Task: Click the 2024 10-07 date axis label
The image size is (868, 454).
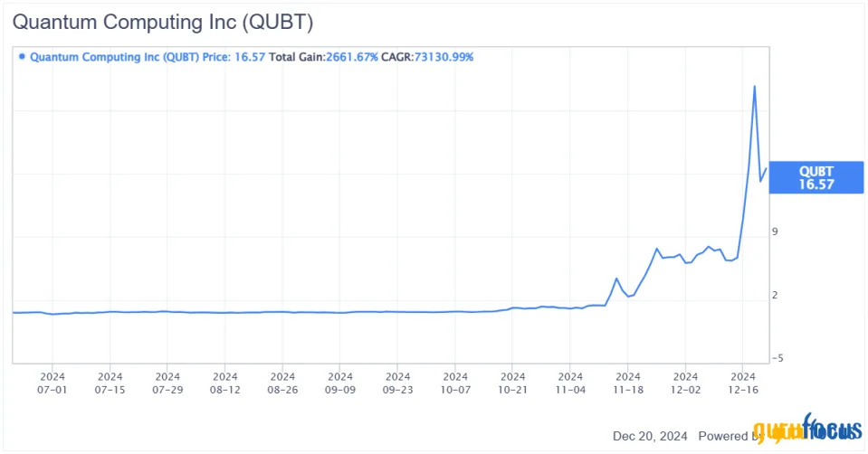Action: click(455, 383)
